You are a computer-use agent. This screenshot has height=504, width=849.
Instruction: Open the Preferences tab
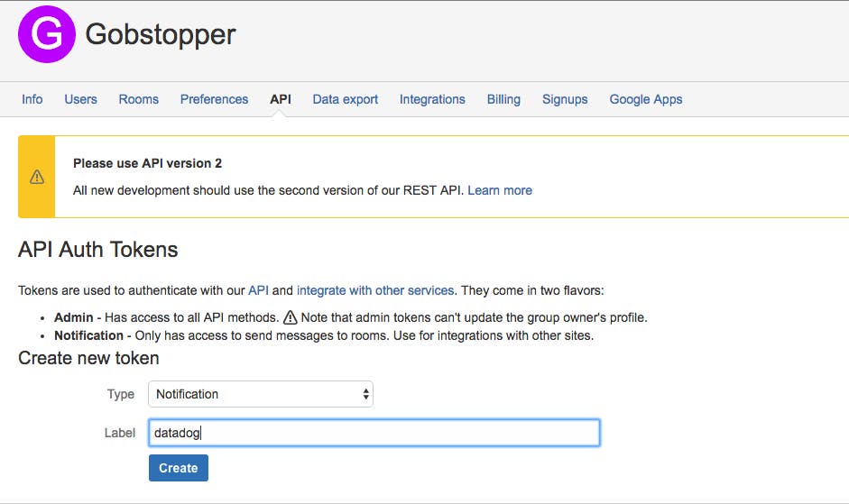(214, 99)
